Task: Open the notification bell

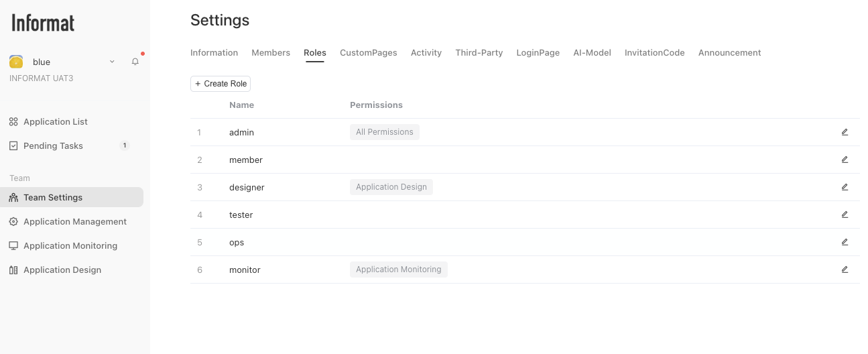Action: coord(135,62)
